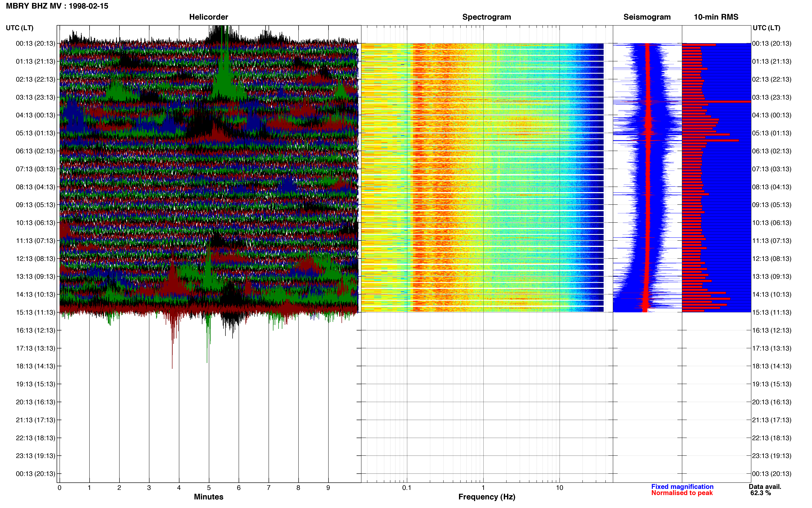Select '21:13 (17:13)' on the left time axis
The width and height of the screenshot is (812, 508).
point(36,420)
